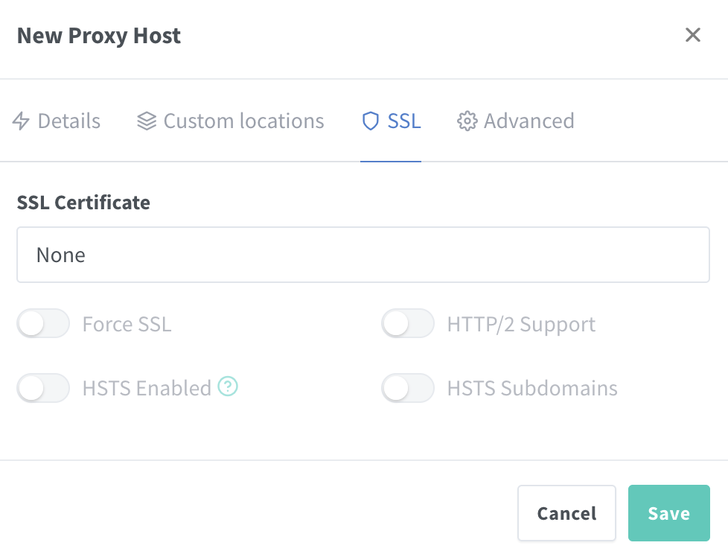Open the SSL Certificate dropdown showing None
This screenshot has width=728, height=560.
363,255
